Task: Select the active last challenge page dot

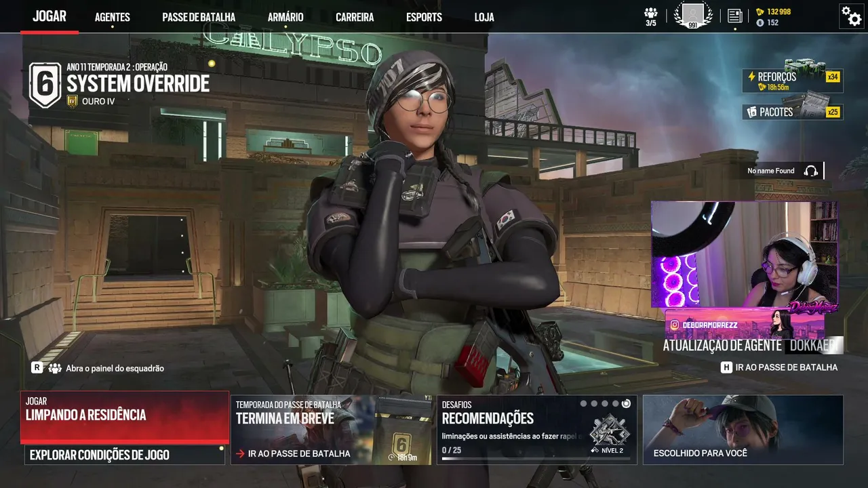Action: click(626, 404)
